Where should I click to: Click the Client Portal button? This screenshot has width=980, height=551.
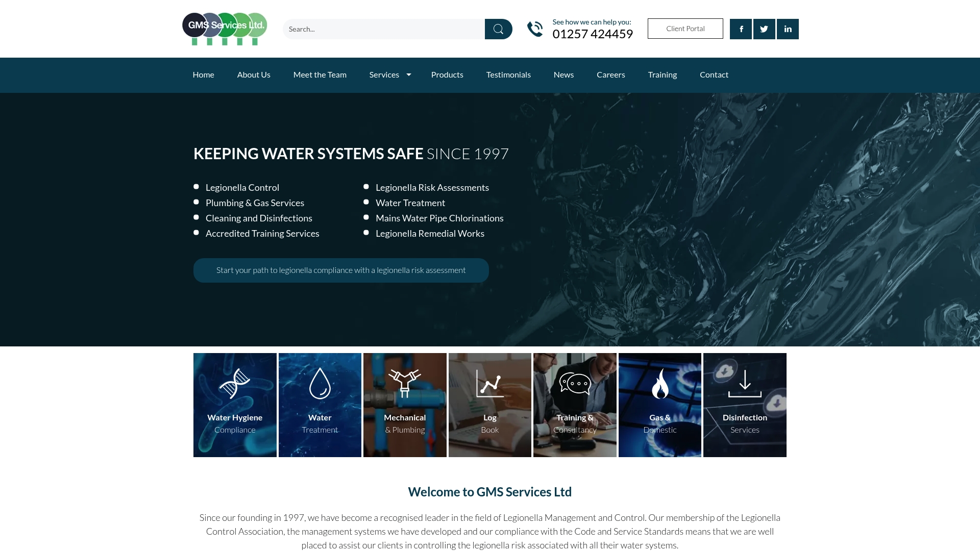pyautogui.click(x=685, y=29)
